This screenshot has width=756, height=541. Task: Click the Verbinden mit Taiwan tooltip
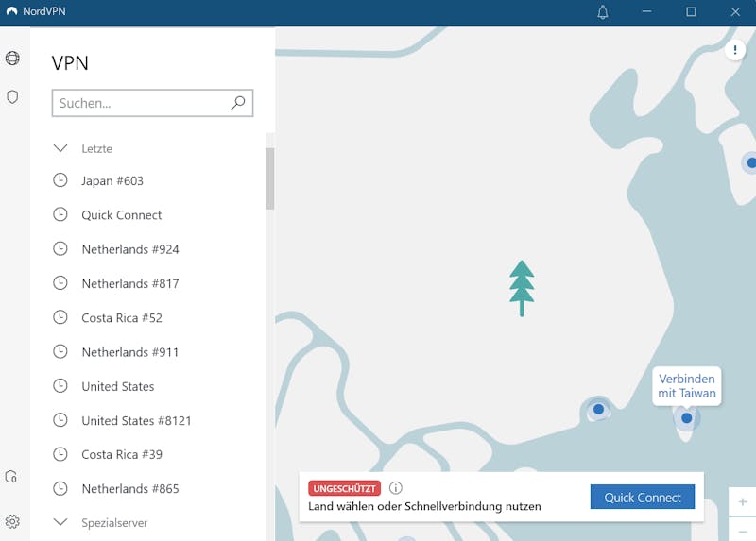pos(687,386)
